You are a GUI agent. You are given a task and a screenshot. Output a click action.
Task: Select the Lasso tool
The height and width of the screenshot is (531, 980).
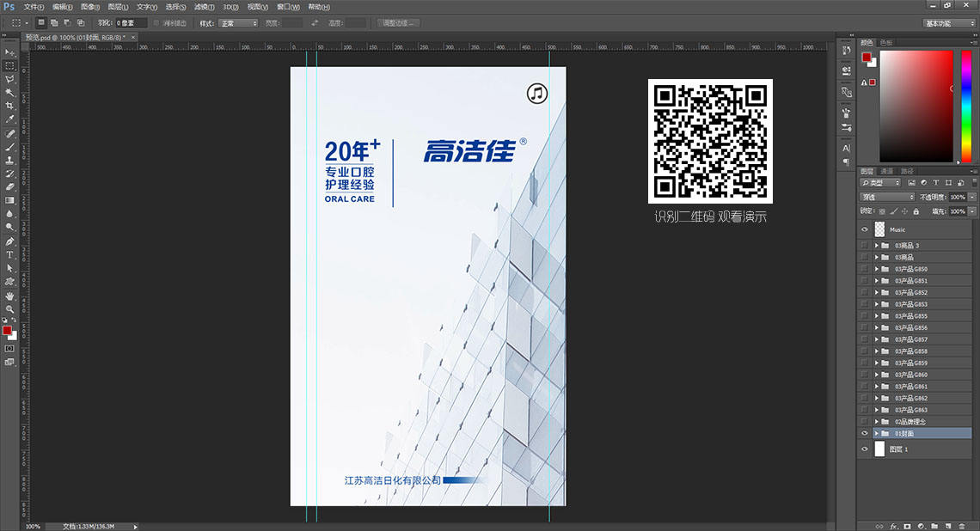click(9, 79)
